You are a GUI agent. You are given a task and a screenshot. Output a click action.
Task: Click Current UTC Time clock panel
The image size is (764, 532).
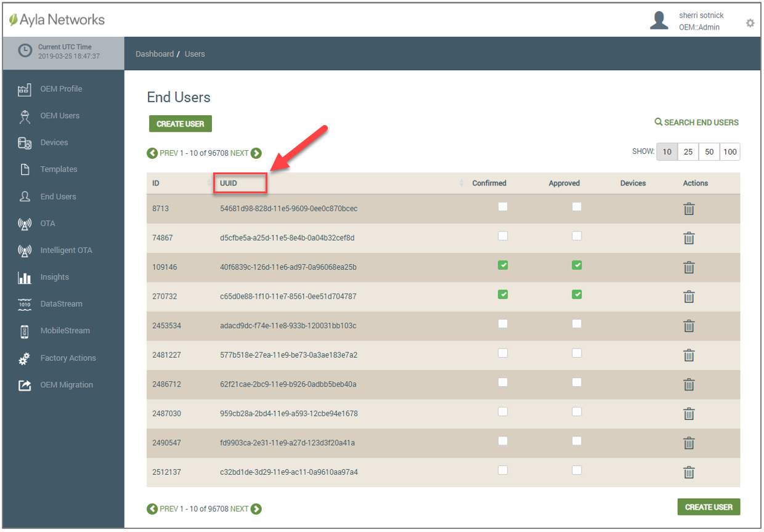[63, 52]
